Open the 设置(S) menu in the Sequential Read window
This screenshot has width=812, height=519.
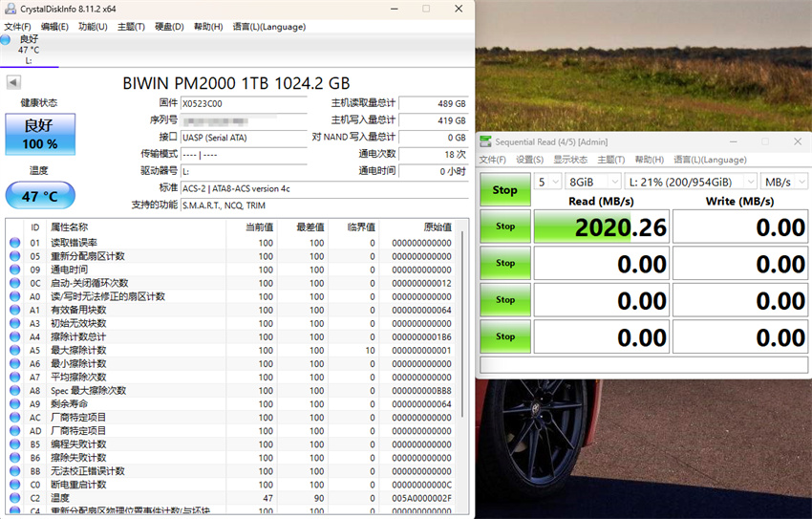point(529,160)
